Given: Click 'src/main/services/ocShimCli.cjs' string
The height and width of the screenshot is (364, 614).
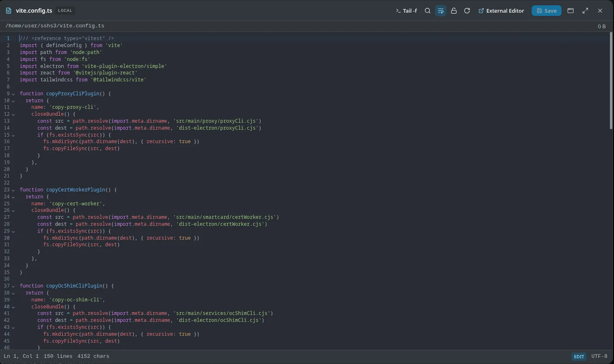Looking at the screenshot, I should tap(221, 313).
